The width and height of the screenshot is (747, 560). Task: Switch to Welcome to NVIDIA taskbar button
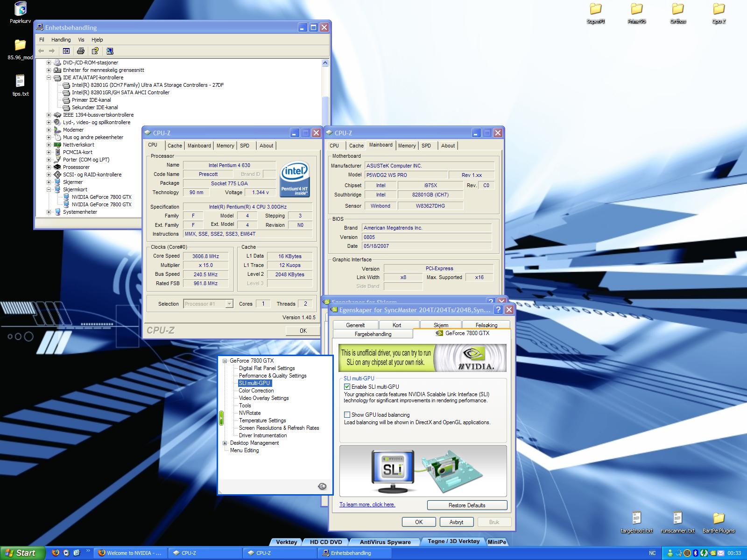131,553
